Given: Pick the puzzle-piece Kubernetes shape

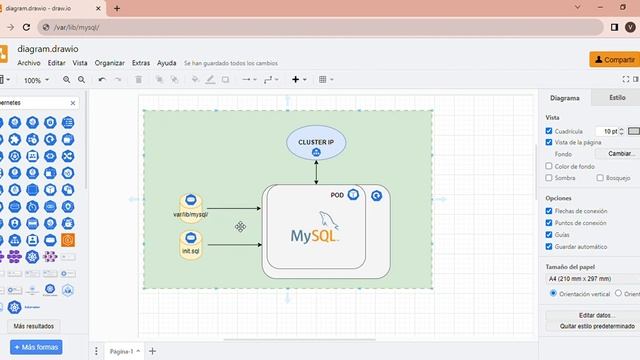Looking at the screenshot, I should pyautogui.click(x=15, y=140).
